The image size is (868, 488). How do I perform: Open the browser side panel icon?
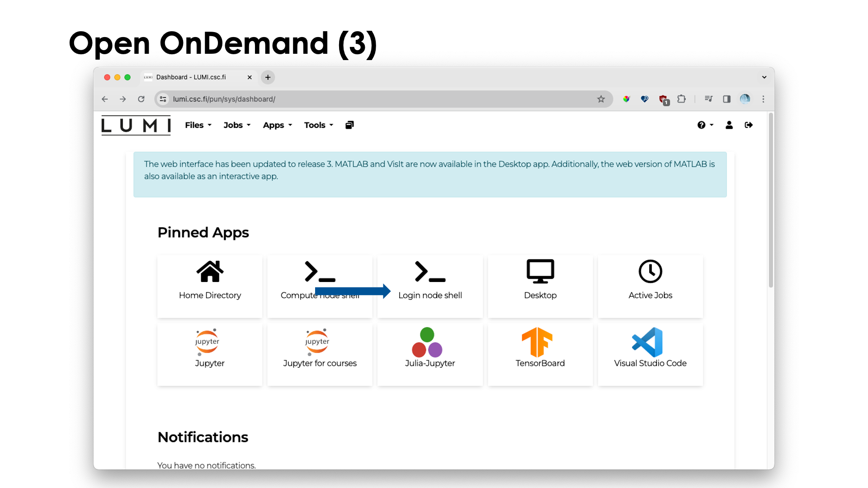click(726, 99)
